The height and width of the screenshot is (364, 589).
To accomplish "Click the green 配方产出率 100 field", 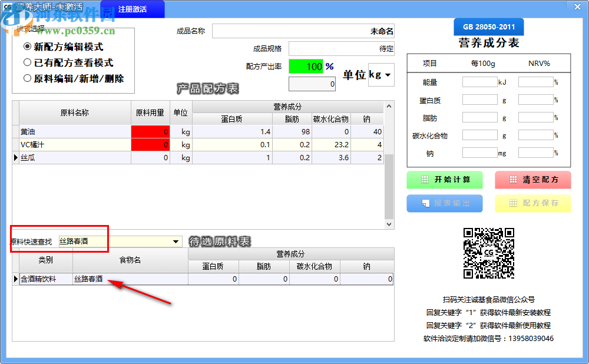I will point(306,67).
